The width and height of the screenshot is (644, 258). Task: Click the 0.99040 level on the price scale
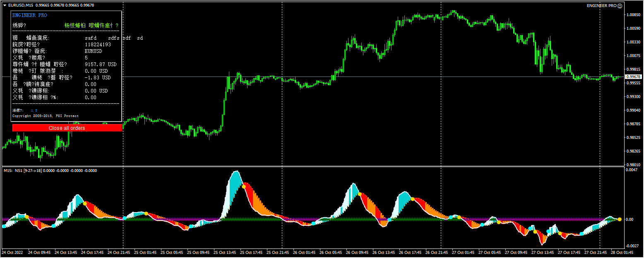(x=633, y=110)
